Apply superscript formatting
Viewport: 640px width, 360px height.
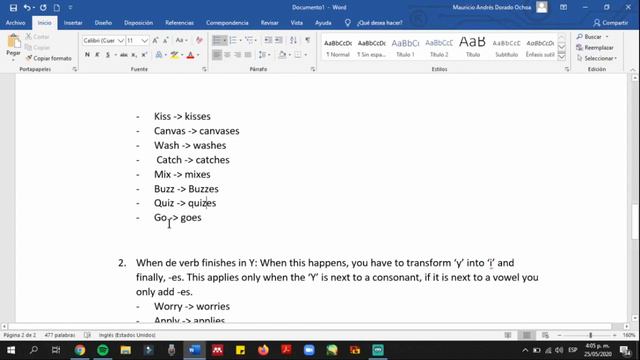144,55
